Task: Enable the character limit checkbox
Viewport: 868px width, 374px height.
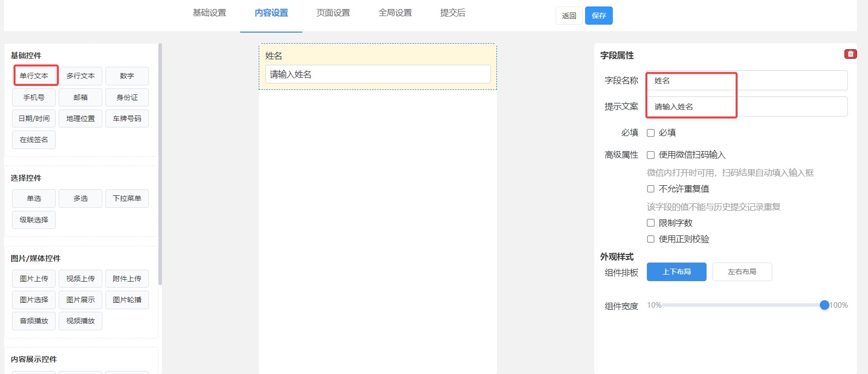Action: (651, 223)
